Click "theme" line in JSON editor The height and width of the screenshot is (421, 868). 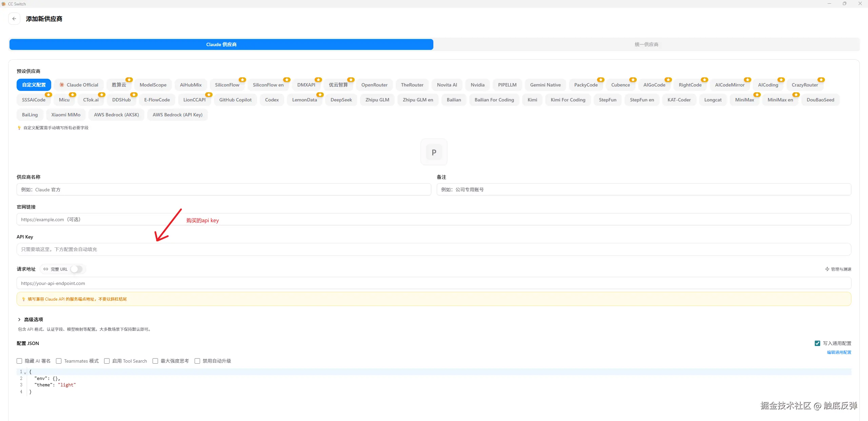click(55, 385)
